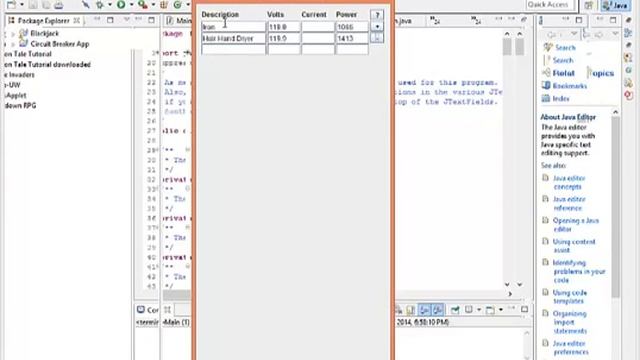
Task: Select the Blackjack project
Action: tap(44, 33)
